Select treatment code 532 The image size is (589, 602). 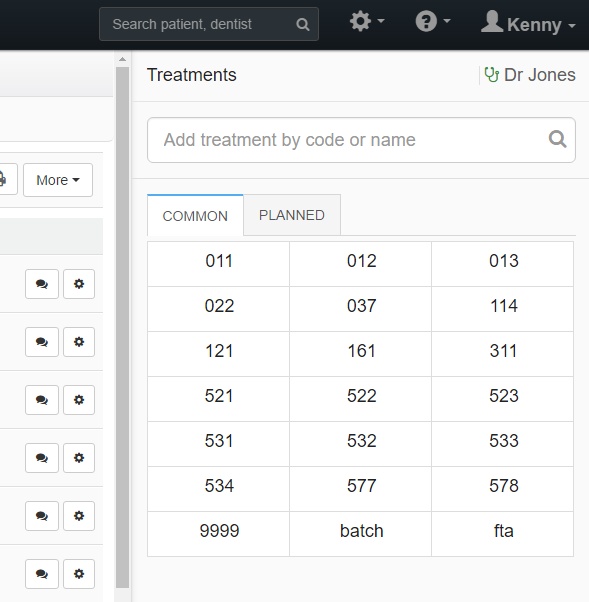[x=361, y=444]
